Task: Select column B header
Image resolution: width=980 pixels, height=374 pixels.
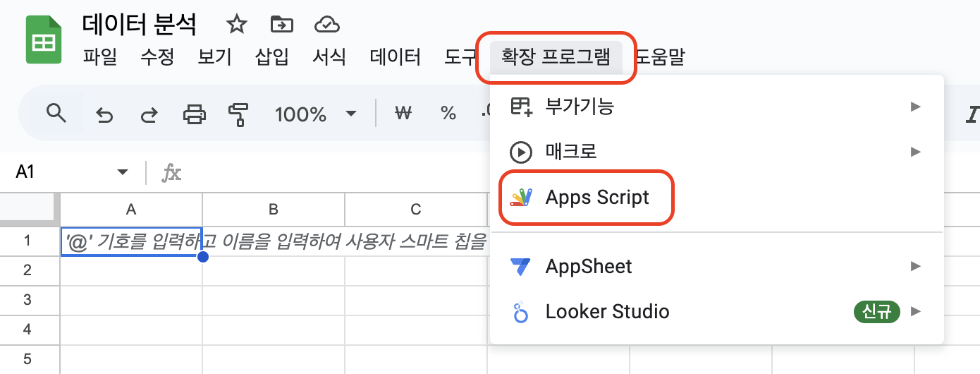Action: (274, 209)
